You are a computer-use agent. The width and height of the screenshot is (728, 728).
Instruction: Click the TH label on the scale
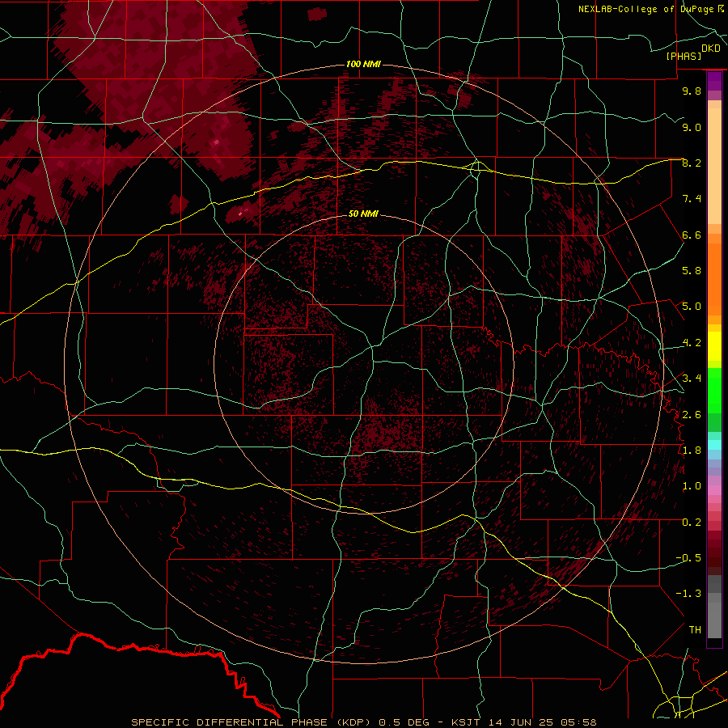(x=695, y=629)
